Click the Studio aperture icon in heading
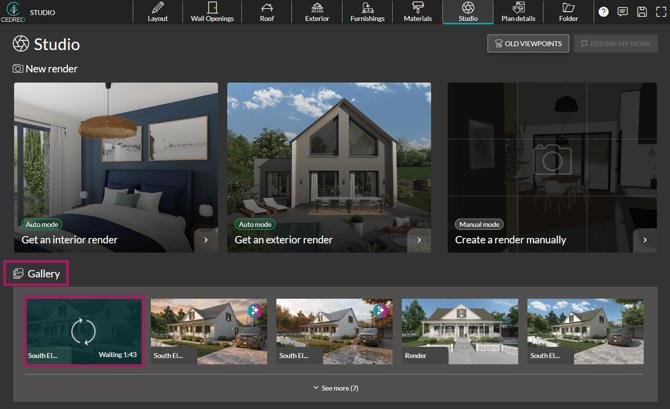 click(x=21, y=44)
